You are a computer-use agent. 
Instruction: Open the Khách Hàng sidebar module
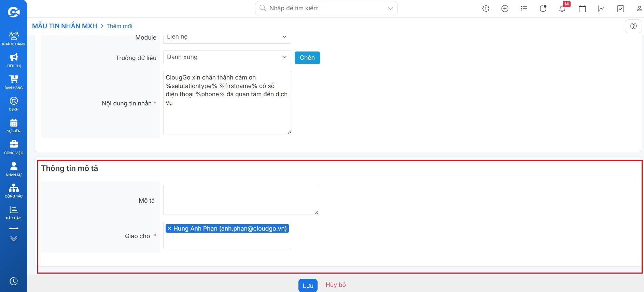(x=14, y=39)
